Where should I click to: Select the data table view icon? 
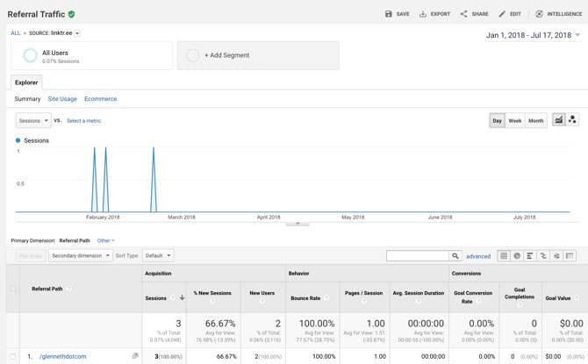coord(504,256)
